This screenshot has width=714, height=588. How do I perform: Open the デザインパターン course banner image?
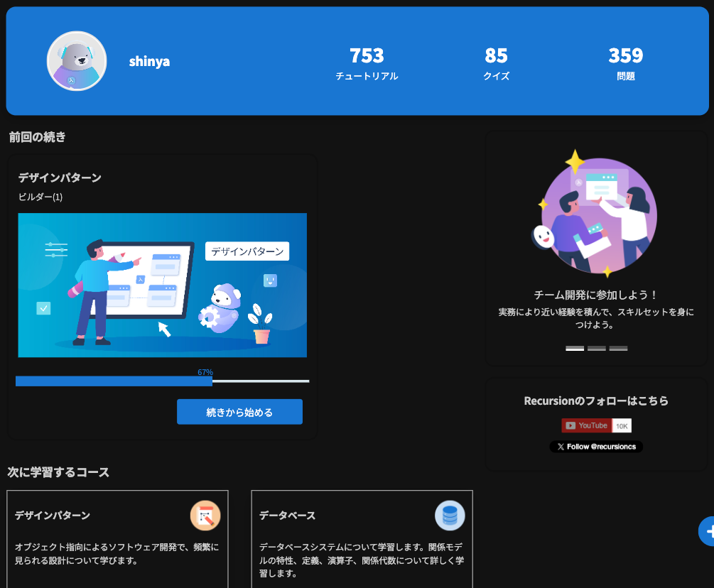[x=162, y=285]
